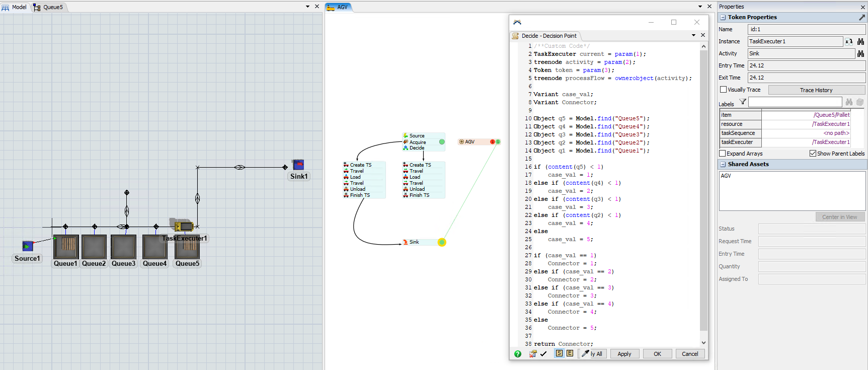This screenshot has height=370, width=868.
Task: Click the Source1 object in model
Action: (x=28, y=246)
